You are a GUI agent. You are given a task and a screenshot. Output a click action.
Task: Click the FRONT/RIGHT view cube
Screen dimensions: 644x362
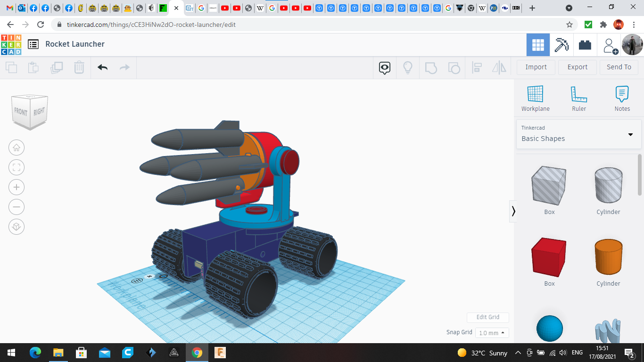tap(30, 112)
